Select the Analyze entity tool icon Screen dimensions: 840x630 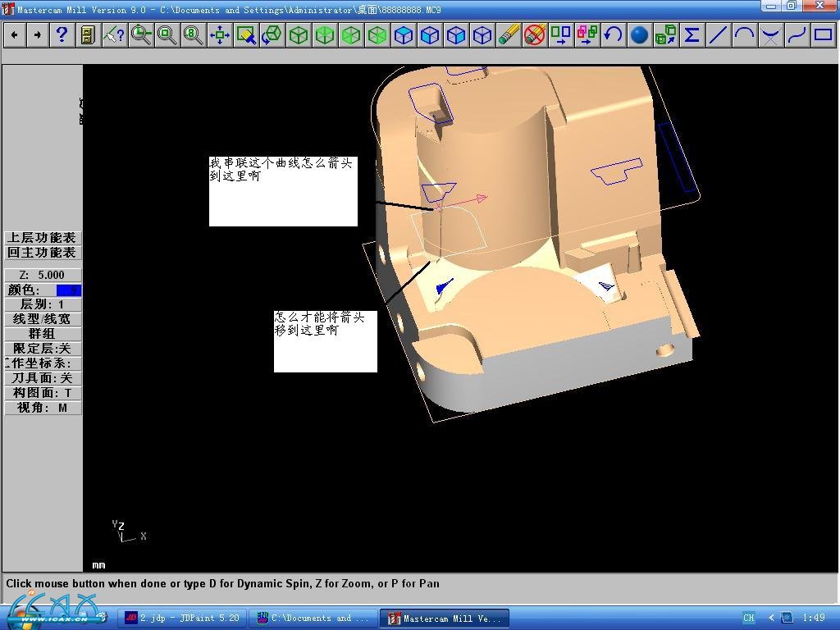(114, 35)
